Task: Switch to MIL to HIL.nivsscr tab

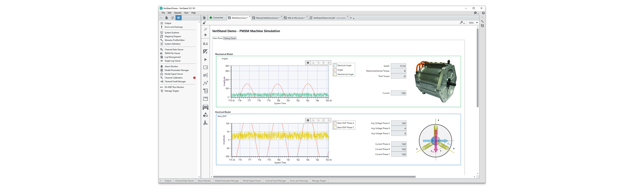Action: click(296, 18)
